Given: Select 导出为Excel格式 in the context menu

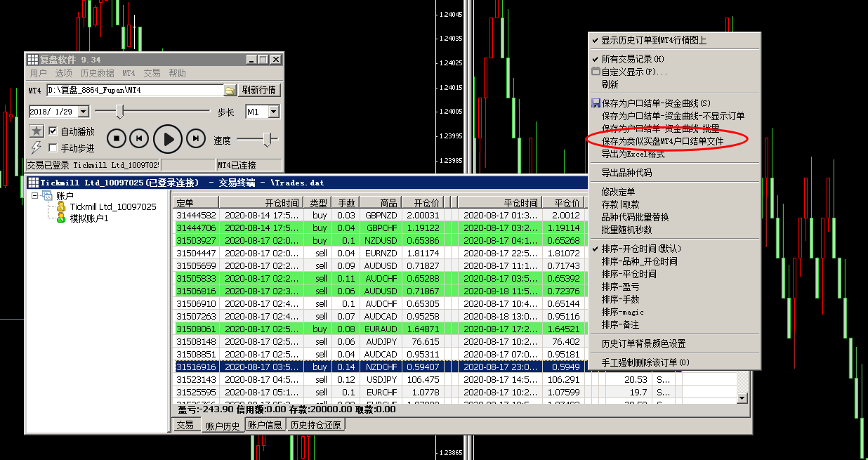Looking at the screenshot, I should pos(632,154).
